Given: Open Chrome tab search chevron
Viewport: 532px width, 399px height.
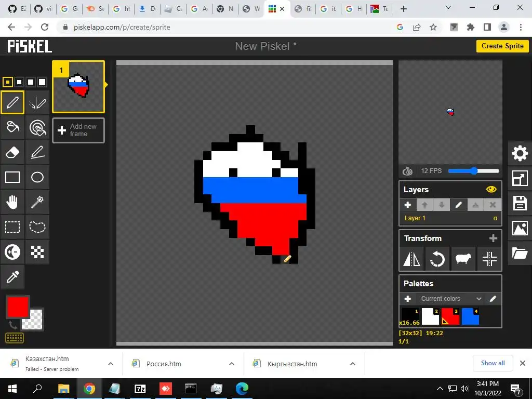Looking at the screenshot, I should click(x=448, y=7).
